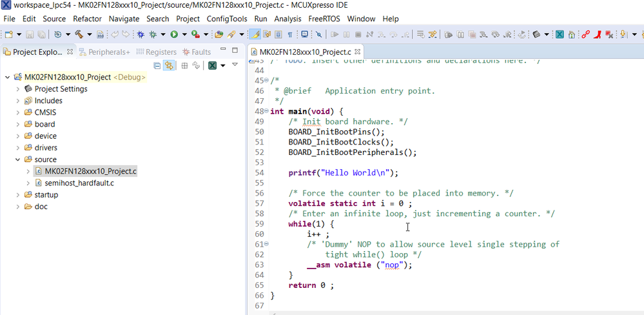Open the dark chip book dropdown arrow
This screenshot has height=315, width=644.
pos(546,35)
